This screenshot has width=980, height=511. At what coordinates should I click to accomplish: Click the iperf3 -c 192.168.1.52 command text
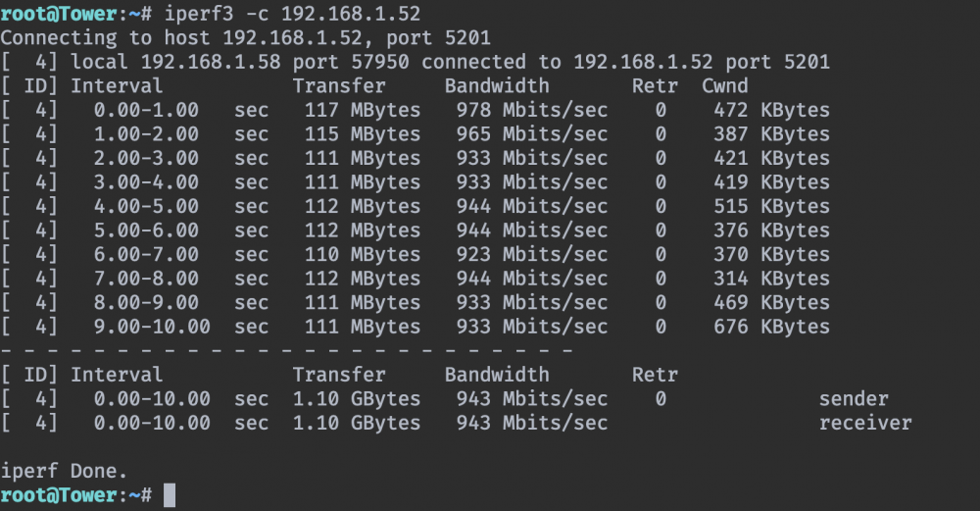tap(292, 14)
